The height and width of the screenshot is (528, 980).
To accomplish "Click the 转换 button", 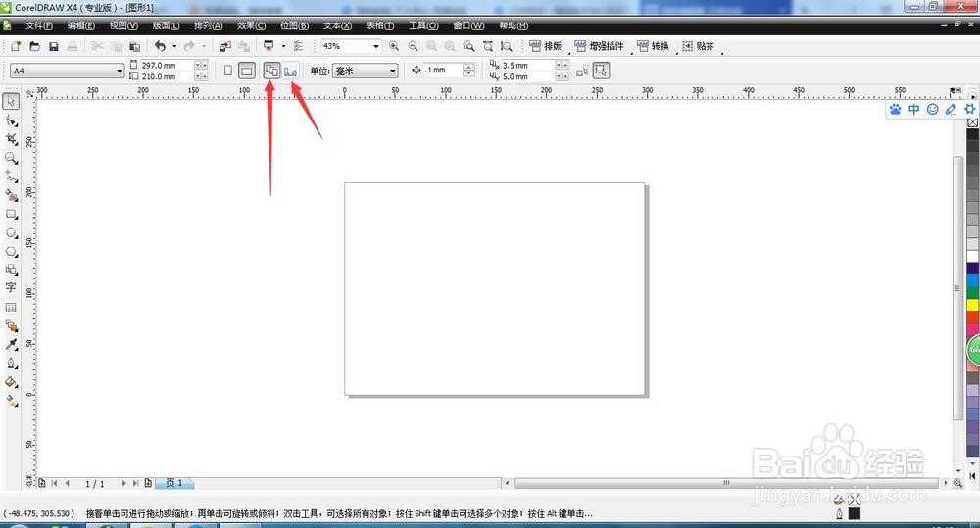I will tap(653, 46).
